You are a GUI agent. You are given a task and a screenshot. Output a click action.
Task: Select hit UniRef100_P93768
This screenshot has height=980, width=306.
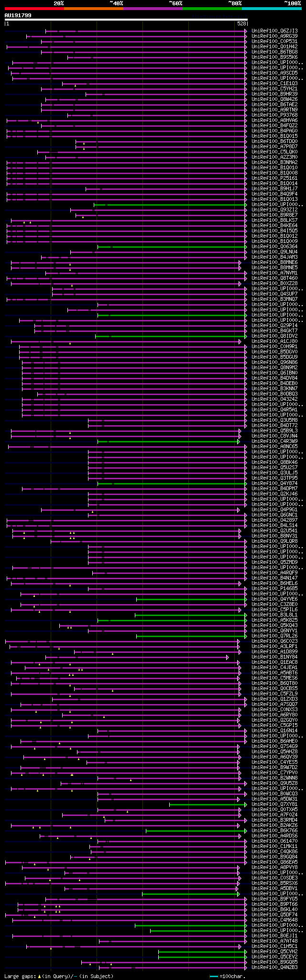274,115
